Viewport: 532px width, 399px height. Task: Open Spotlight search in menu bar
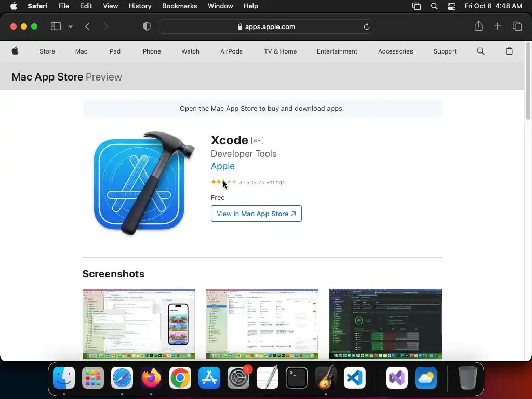[x=434, y=6]
